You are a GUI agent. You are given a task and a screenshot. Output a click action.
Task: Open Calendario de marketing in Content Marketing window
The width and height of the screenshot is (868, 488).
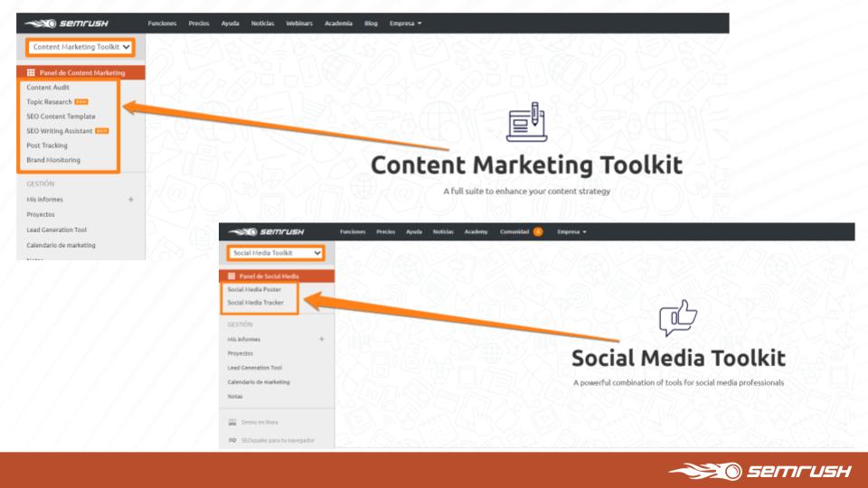point(61,245)
